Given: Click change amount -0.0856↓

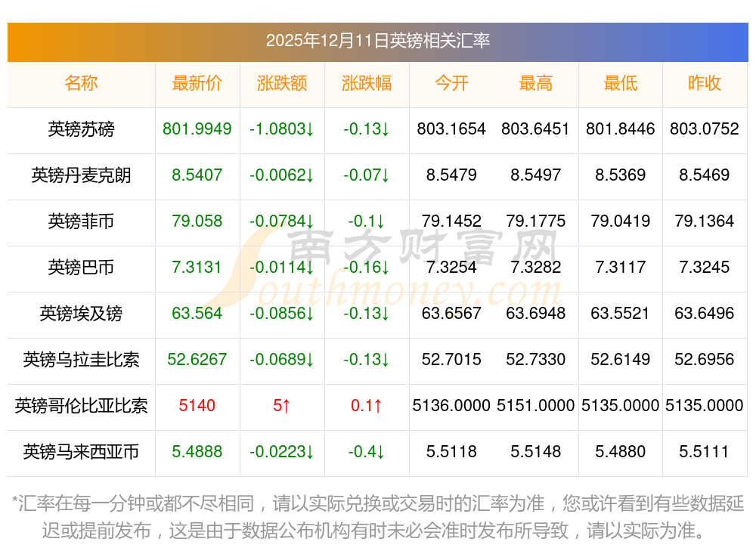Looking at the screenshot, I should [281, 314].
